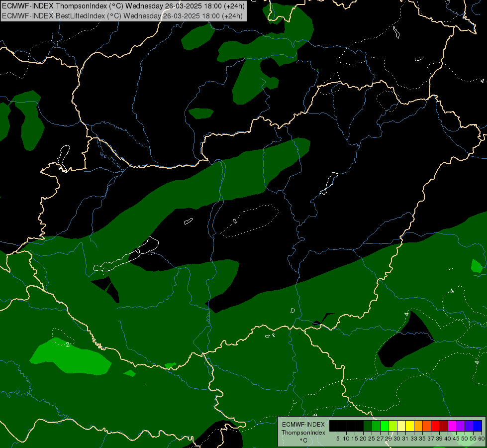Click contour label '2' on the central dotted oval
Image resolution: width=487 pixels, height=448 pixels.
[x=235, y=221]
